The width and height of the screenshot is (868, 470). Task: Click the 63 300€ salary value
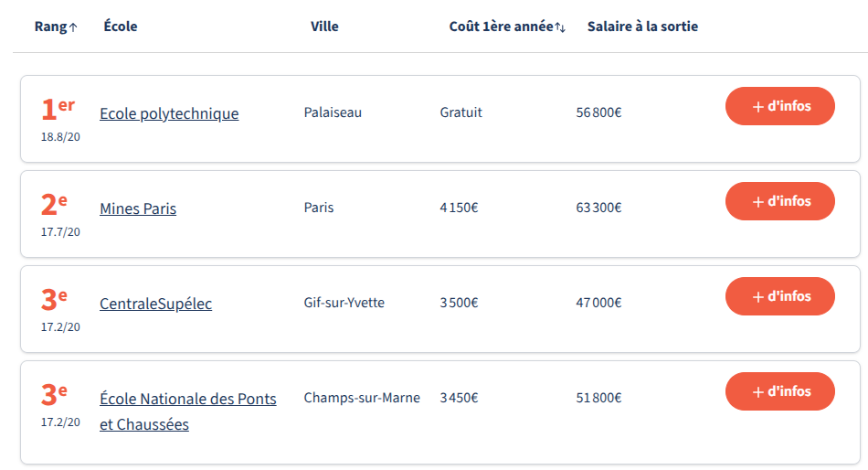point(598,208)
